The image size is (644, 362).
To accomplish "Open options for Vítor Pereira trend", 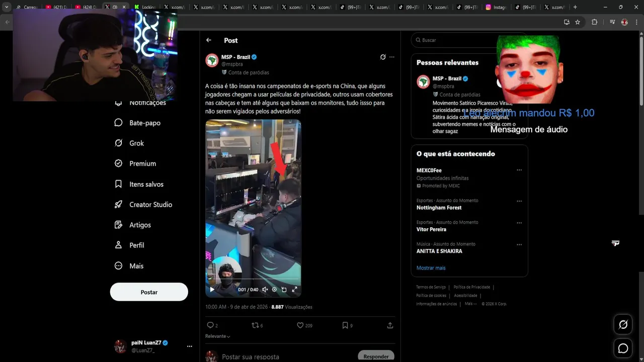I will point(519,223).
